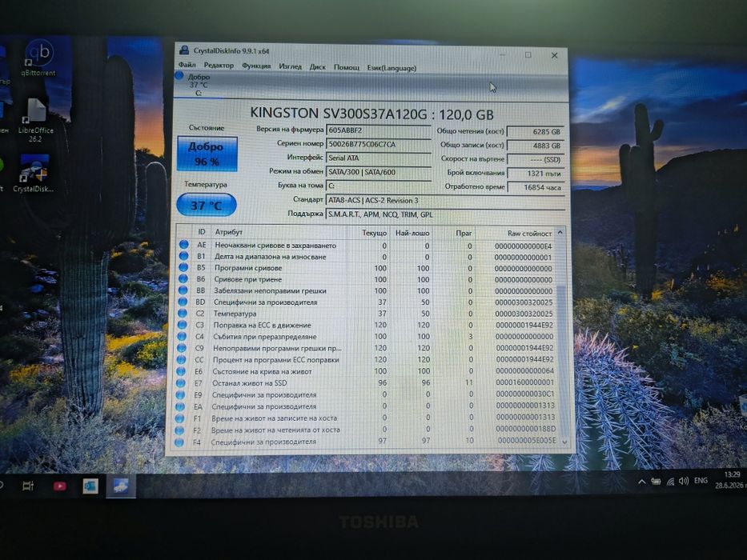This screenshot has width=747, height=560.
Task: Click the power-on hours 16854 часа
Action: [x=536, y=188]
